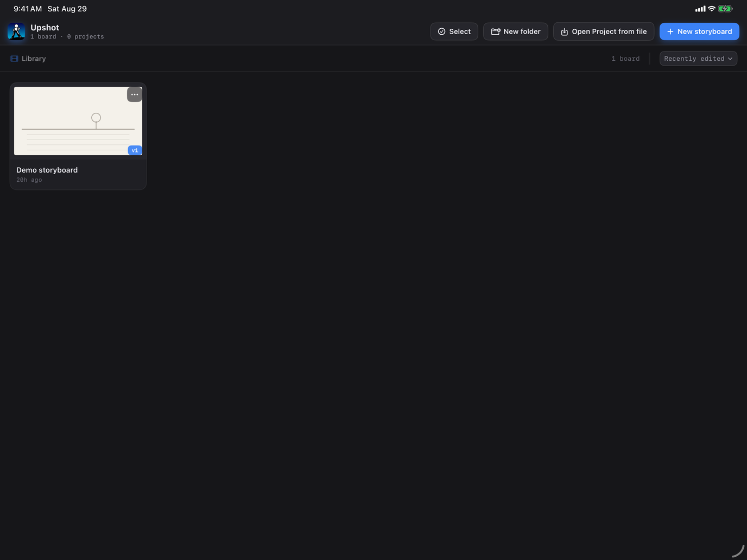Click Open Project from file
The width and height of the screenshot is (747, 560).
point(604,31)
